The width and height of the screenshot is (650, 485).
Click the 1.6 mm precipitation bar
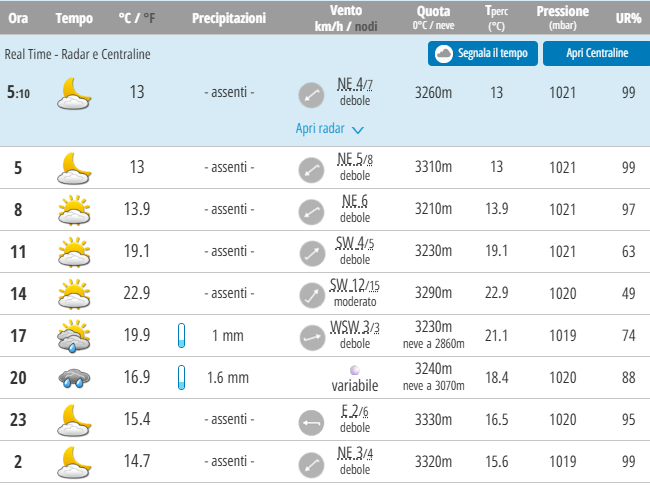click(x=182, y=378)
